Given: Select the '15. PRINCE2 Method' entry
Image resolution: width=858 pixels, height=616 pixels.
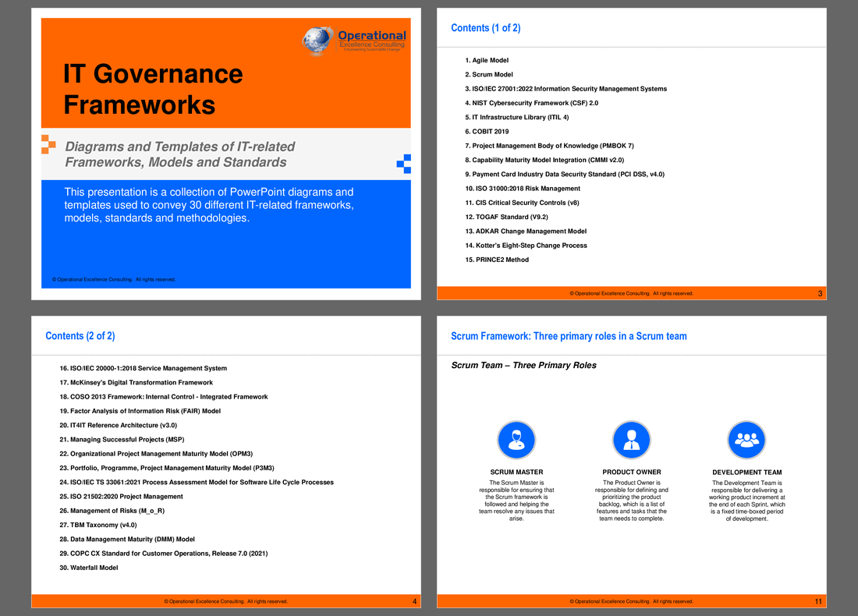Looking at the screenshot, I should [x=497, y=260].
